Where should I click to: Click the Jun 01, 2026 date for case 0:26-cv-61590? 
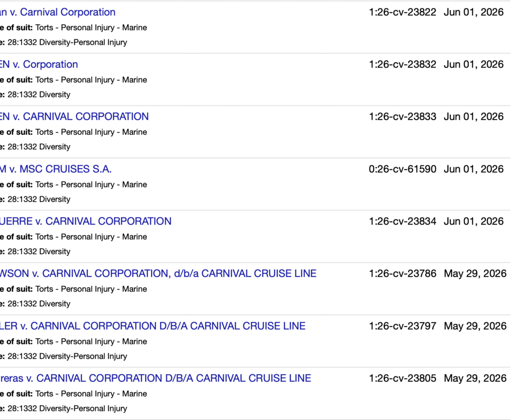(474, 169)
